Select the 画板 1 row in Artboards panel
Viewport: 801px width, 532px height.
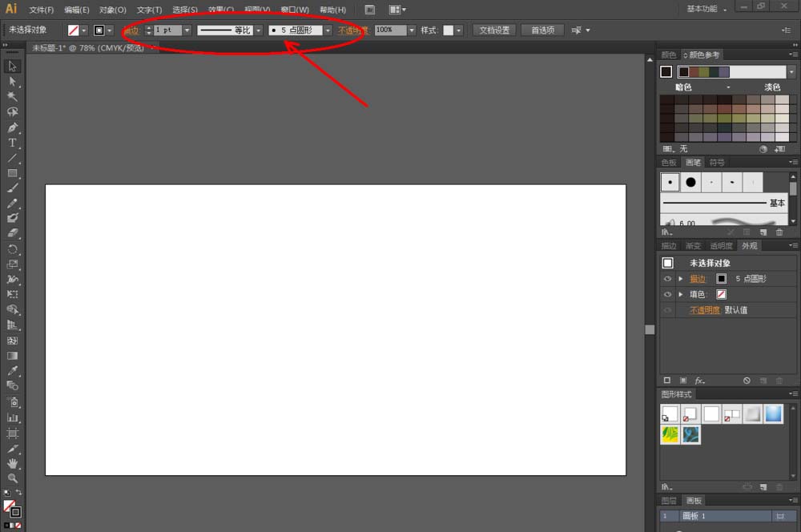(x=727, y=516)
